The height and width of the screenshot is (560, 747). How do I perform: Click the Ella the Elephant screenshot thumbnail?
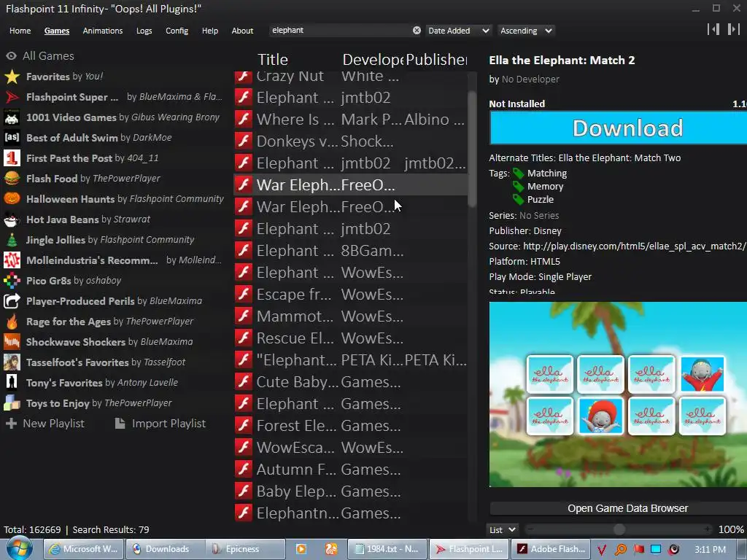pos(618,394)
